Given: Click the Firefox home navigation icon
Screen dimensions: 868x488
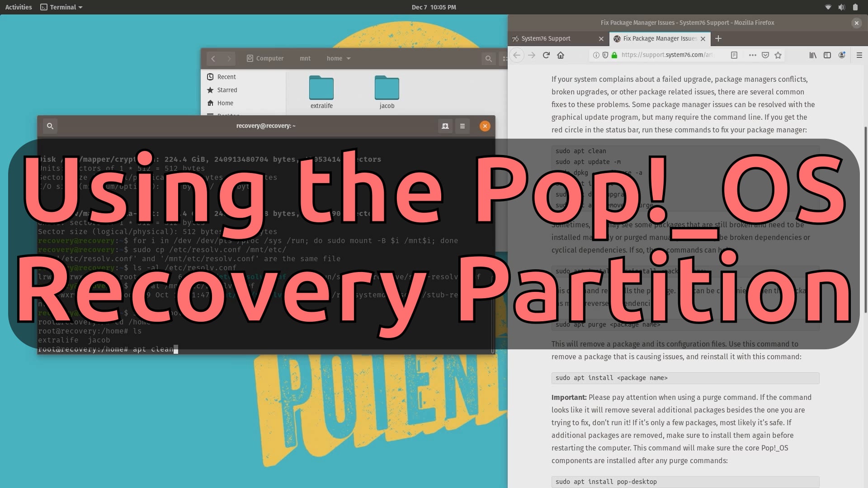Looking at the screenshot, I should (561, 55).
